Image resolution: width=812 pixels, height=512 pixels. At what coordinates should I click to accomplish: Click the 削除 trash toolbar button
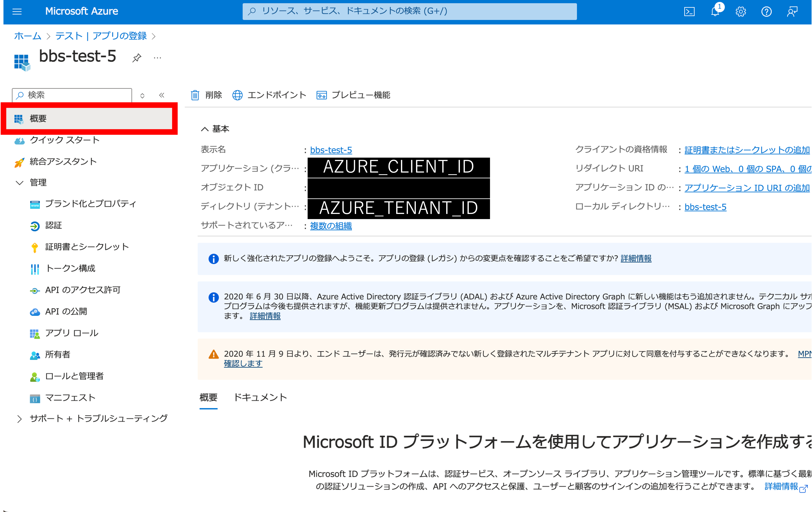pyautogui.click(x=206, y=95)
